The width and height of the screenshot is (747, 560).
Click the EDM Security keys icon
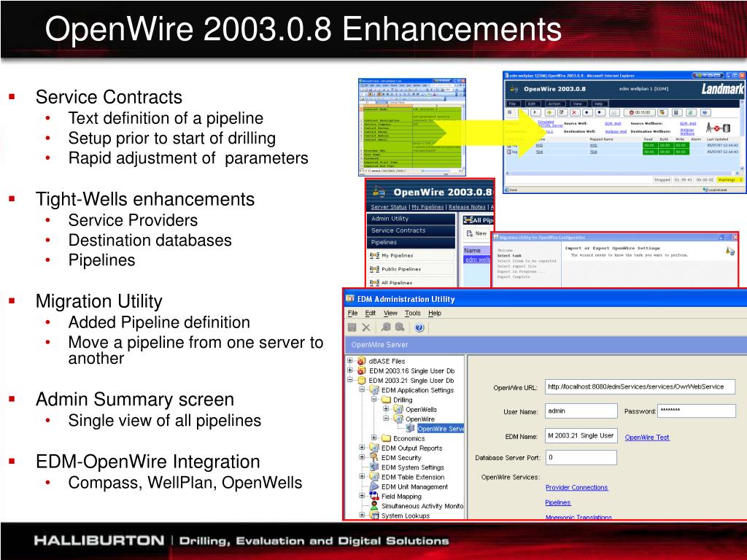tap(374, 458)
